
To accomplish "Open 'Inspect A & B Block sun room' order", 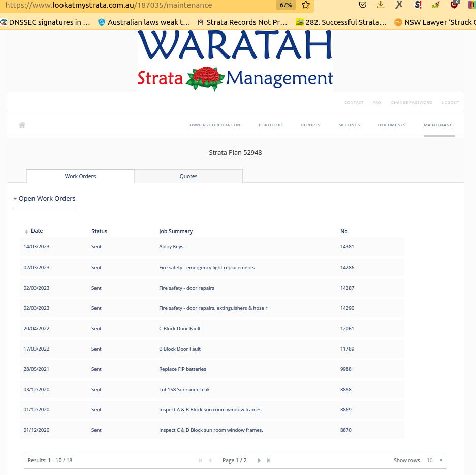I will pos(210,410).
